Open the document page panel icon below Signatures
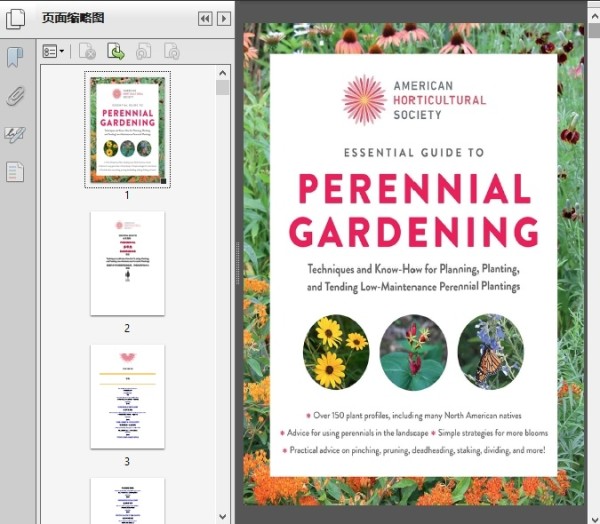 click(x=15, y=172)
